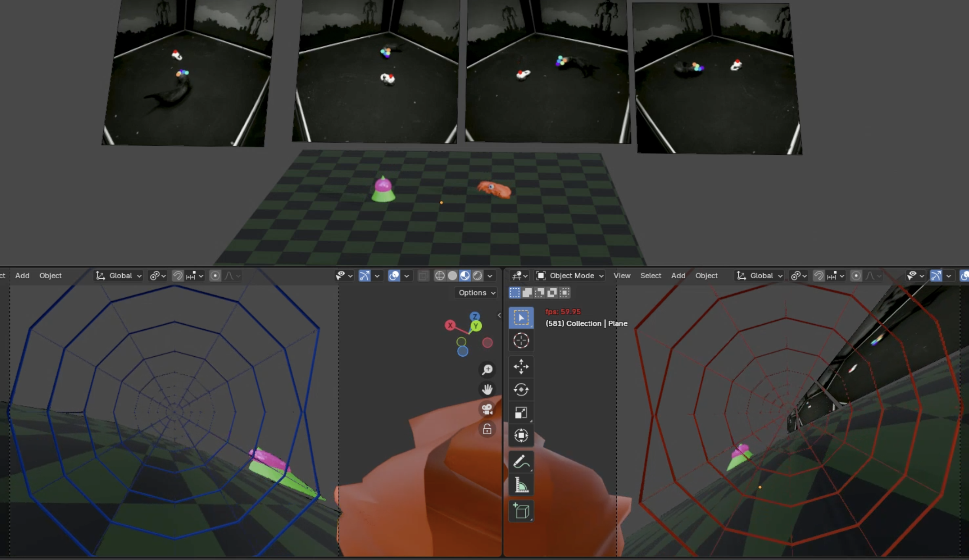The height and width of the screenshot is (560, 969).
Task: Select the combined Transform tool
Action: pos(521,436)
